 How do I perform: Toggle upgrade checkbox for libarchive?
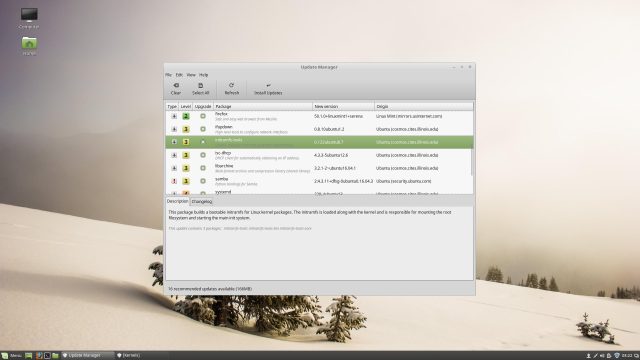pos(202,168)
